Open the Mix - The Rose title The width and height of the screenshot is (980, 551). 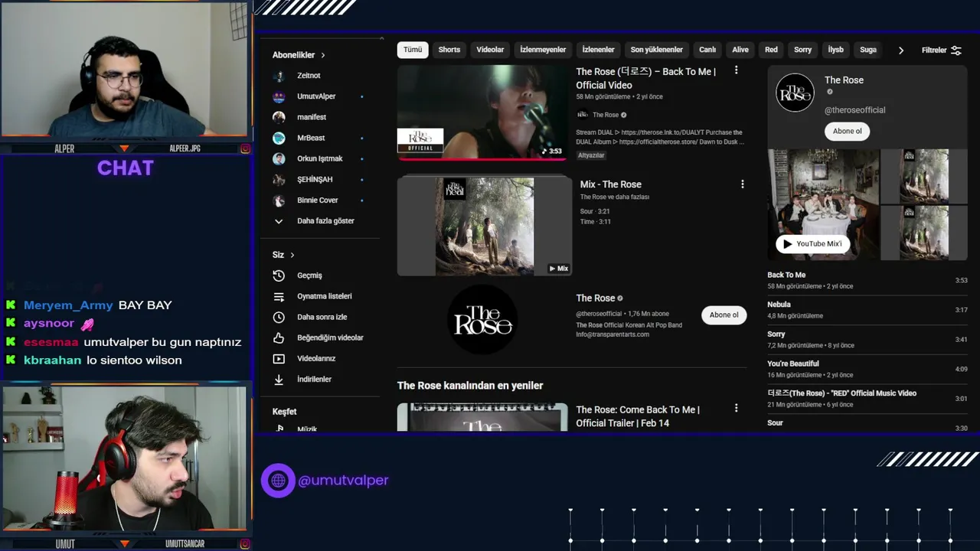coord(611,184)
